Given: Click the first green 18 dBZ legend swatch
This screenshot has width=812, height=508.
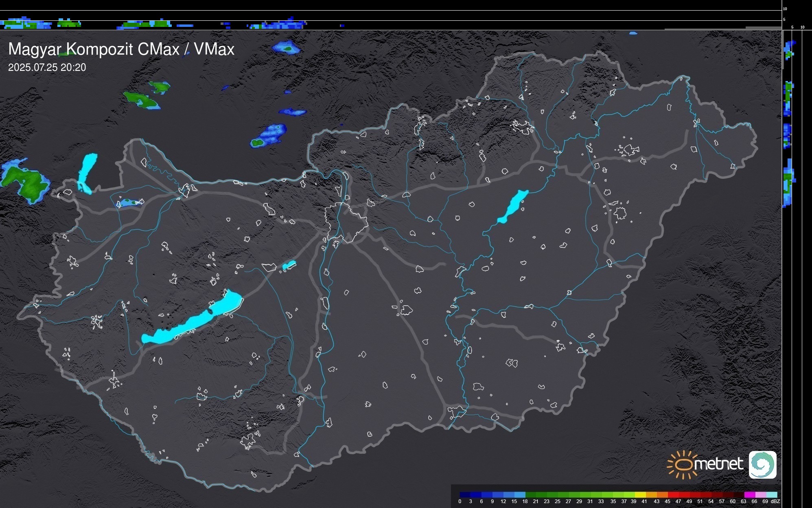Looking at the screenshot, I should click(x=530, y=495).
